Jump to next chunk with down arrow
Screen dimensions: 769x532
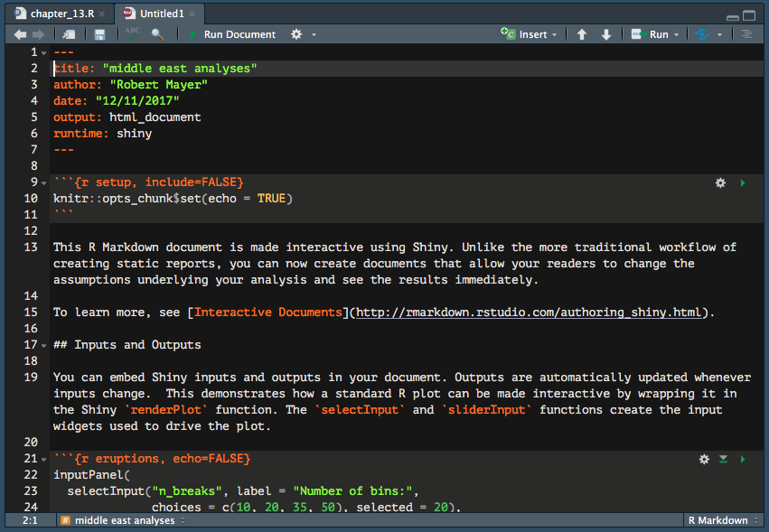click(x=606, y=34)
